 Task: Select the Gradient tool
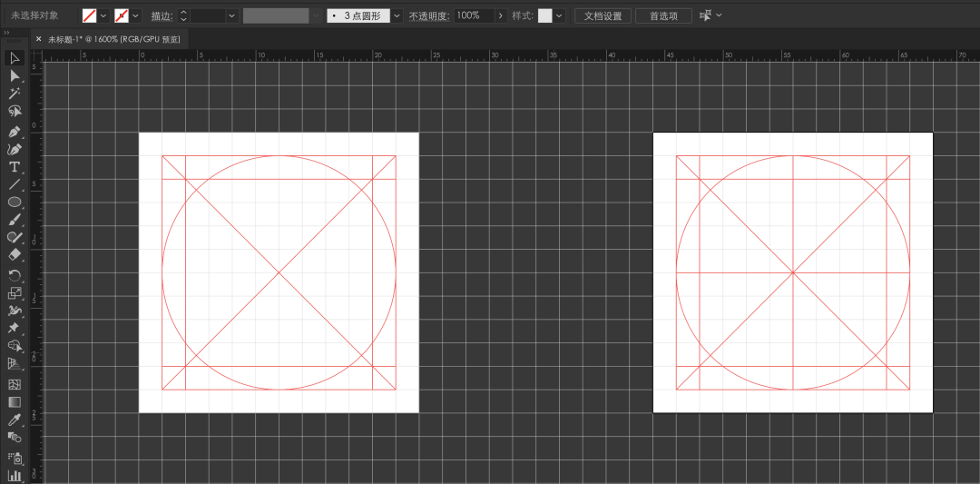click(x=15, y=401)
